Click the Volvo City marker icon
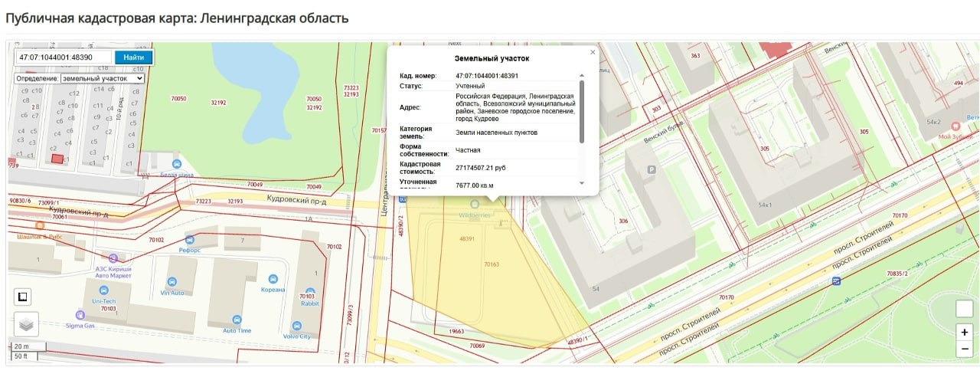Screen dimensions: 980x374 [296, 325]
